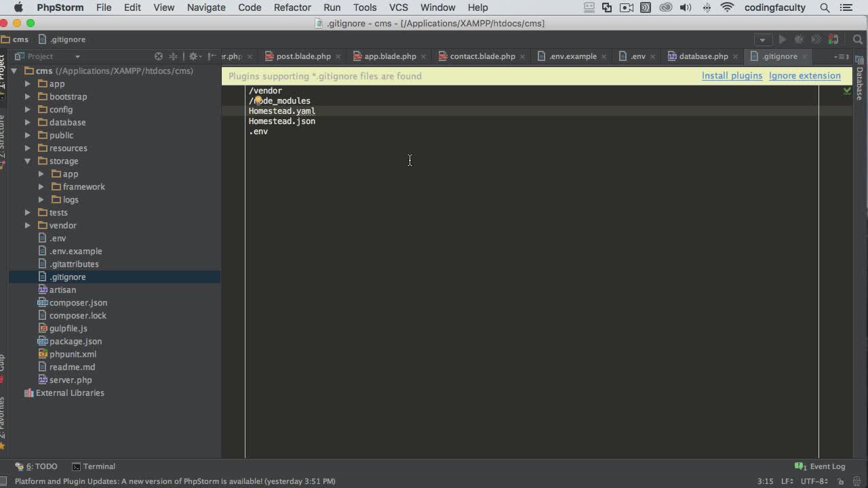
Task: Click the Install plugins link
Action: (x=732, y=76)
